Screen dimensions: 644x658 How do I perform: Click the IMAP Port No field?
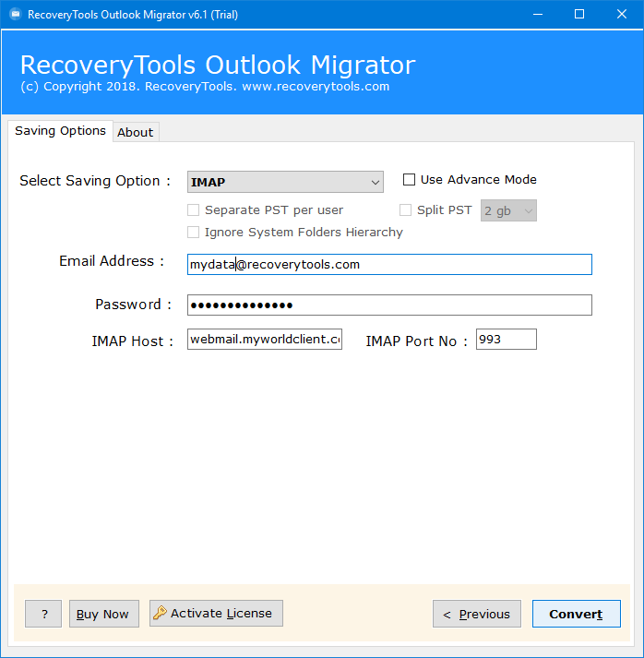coord(507,339)
